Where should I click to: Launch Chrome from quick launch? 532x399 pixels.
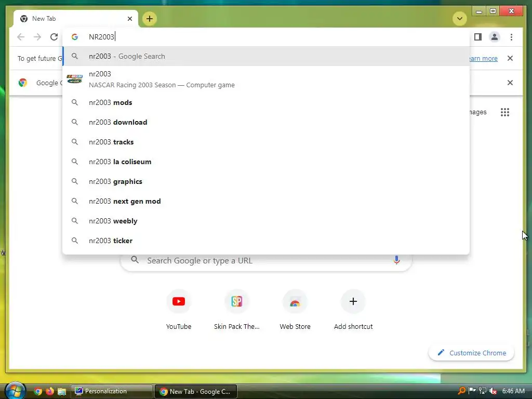pyautogui.click(x=38, y=391)
